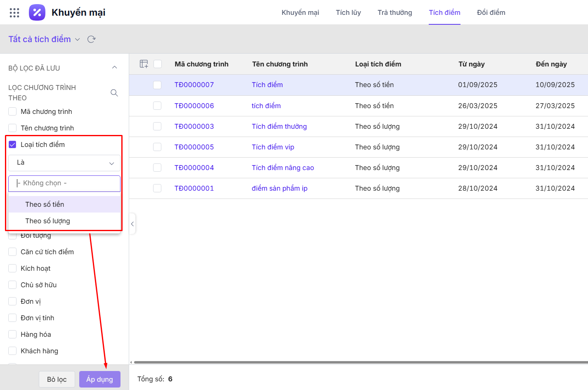Click the Bỏ lọc button
This screenshot has height=390, width=588.
tap(57, 379)
